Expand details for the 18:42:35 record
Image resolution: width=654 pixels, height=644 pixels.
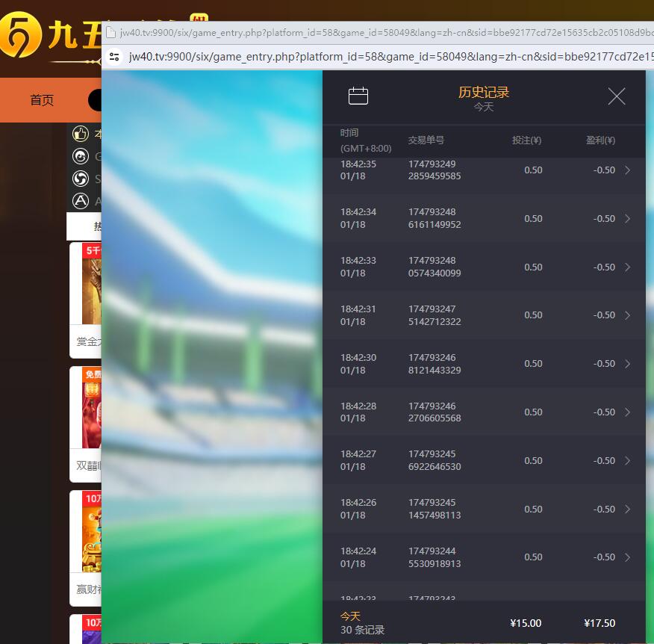(627, 170)
